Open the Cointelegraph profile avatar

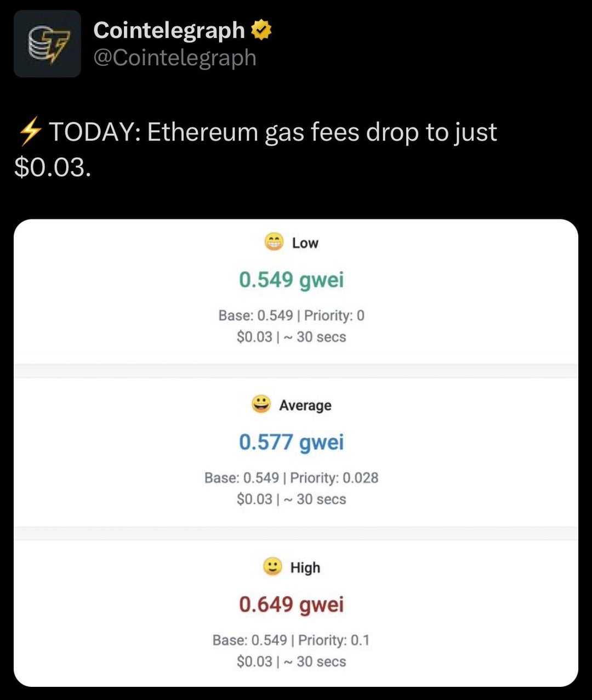coord(47,43)
